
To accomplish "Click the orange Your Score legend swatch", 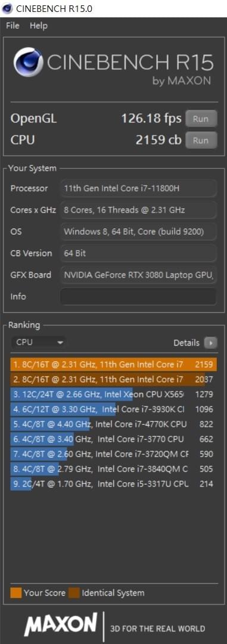I will 16,593.
